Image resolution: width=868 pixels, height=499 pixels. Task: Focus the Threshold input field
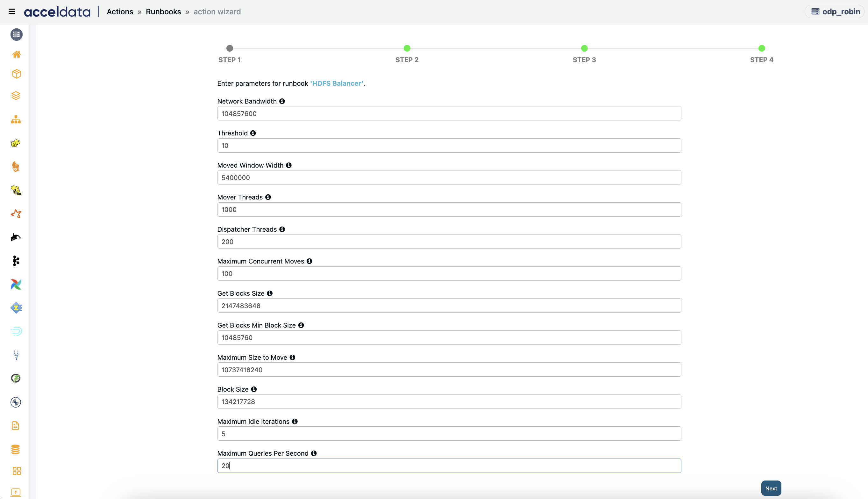coord(449,145)
